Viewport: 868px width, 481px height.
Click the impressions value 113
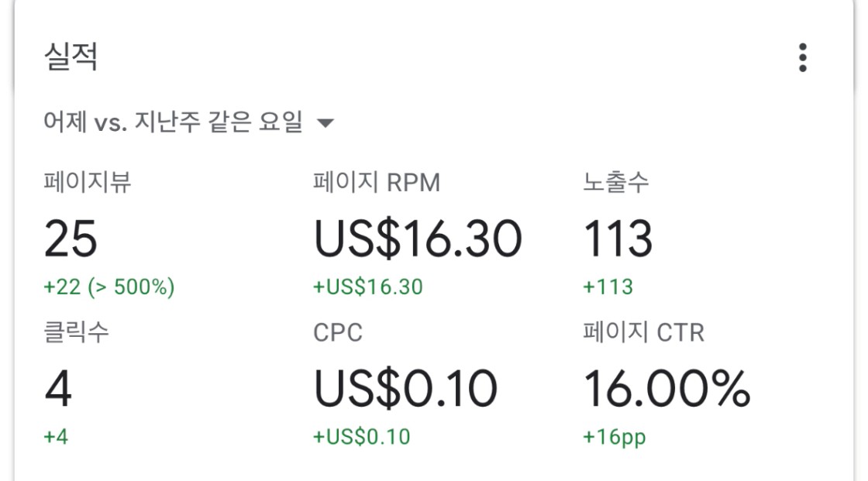coord(618,238)
